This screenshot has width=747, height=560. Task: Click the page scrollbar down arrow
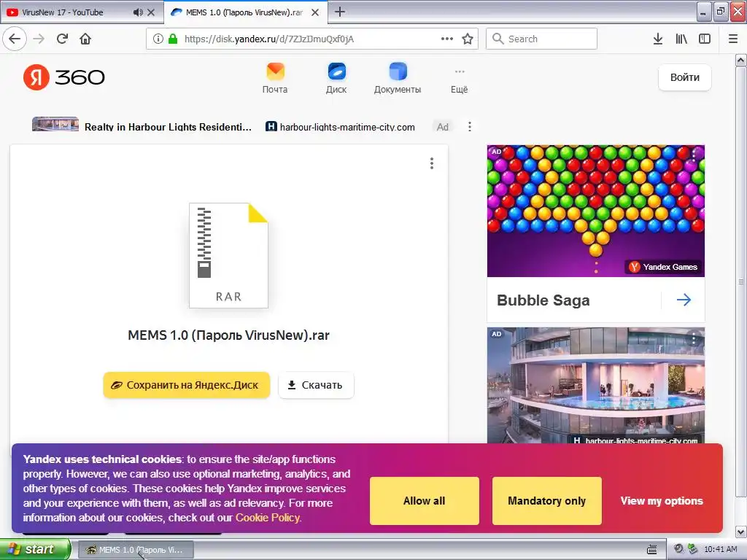(x=741, y=532)
